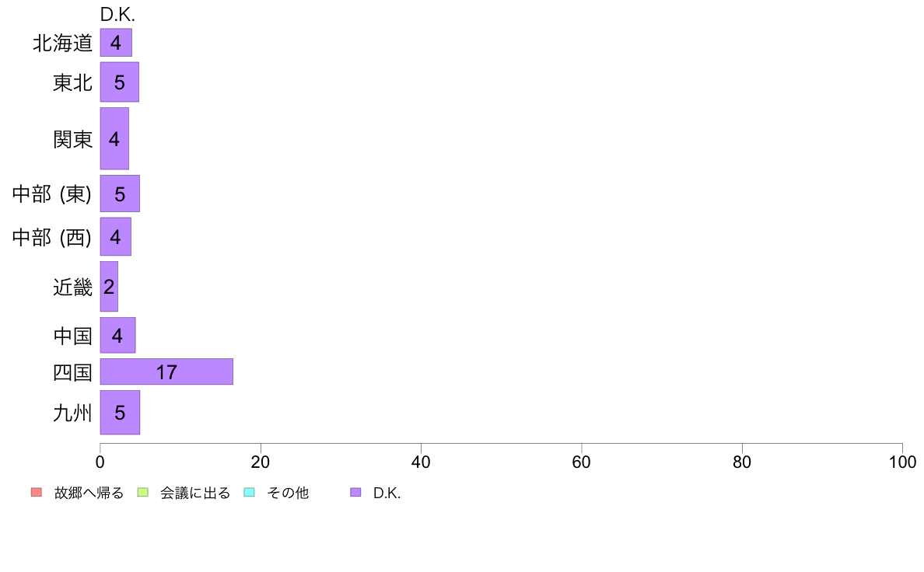The height and width of the screenshot is (572, 924).
Task: Click the 会議に出る legend text
Action: (195, 493)
